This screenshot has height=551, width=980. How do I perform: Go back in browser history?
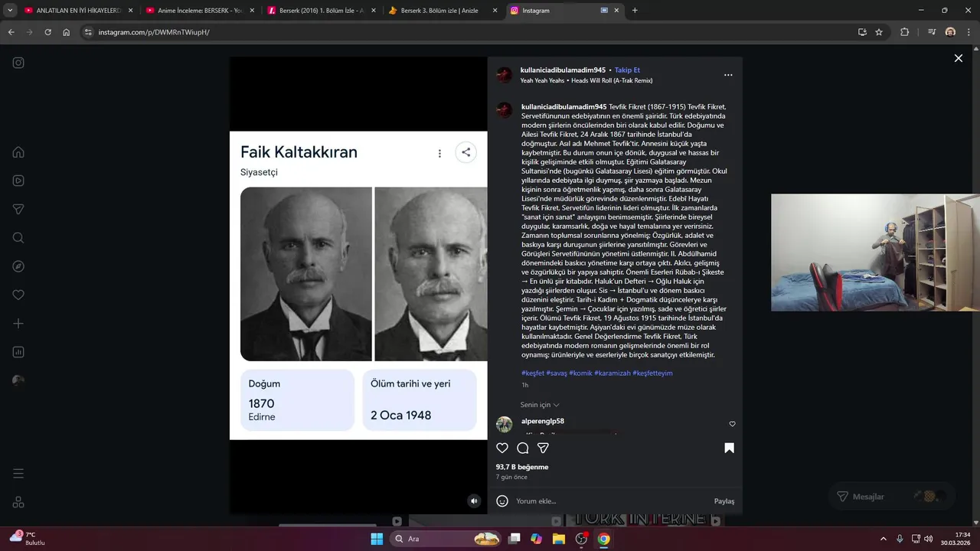[x=11, y=32]
